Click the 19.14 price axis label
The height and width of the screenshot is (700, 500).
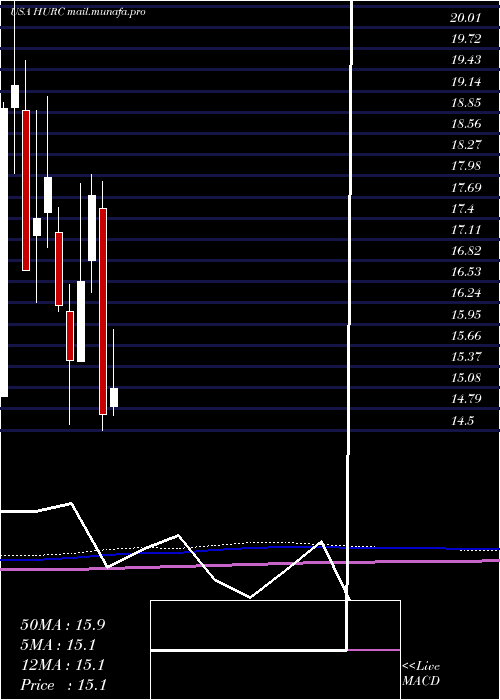click(x=466, y=82)
